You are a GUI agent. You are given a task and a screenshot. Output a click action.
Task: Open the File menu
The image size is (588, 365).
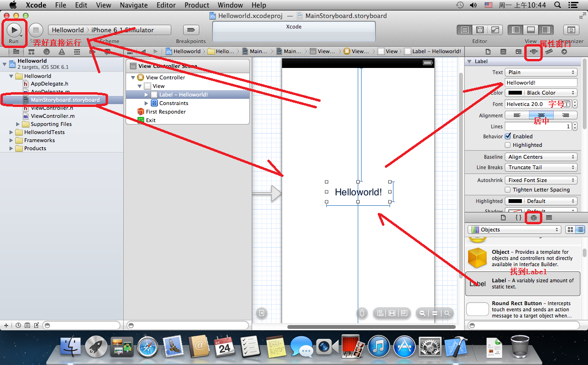pos(60,5)
